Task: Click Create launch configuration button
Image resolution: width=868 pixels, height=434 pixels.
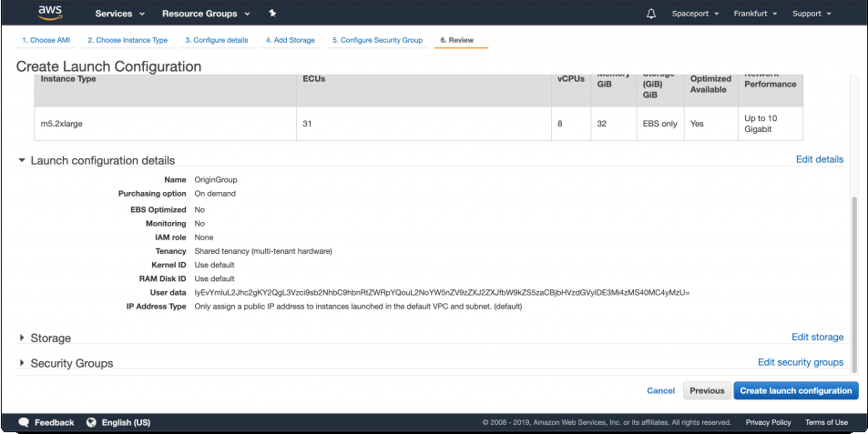Action: point(796,390)
